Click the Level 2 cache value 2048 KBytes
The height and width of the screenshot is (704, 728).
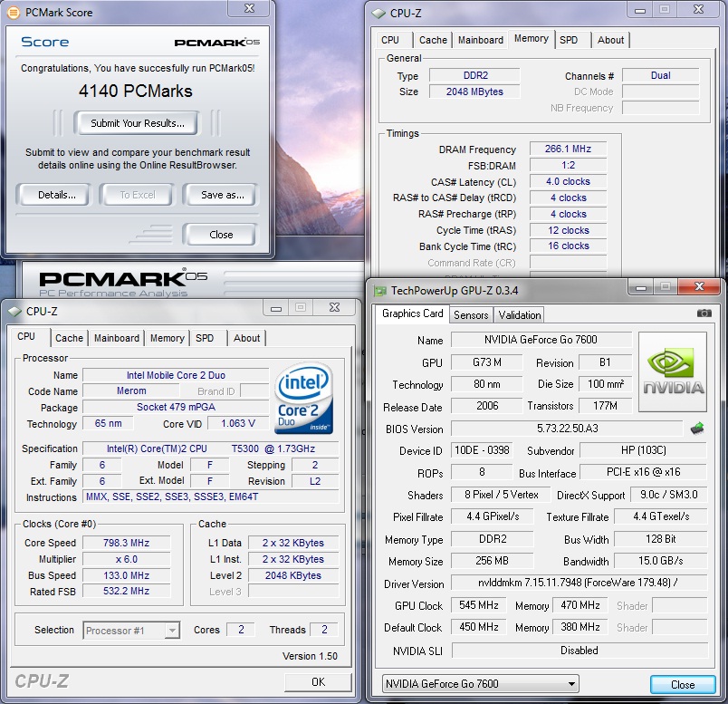(293, 575)
